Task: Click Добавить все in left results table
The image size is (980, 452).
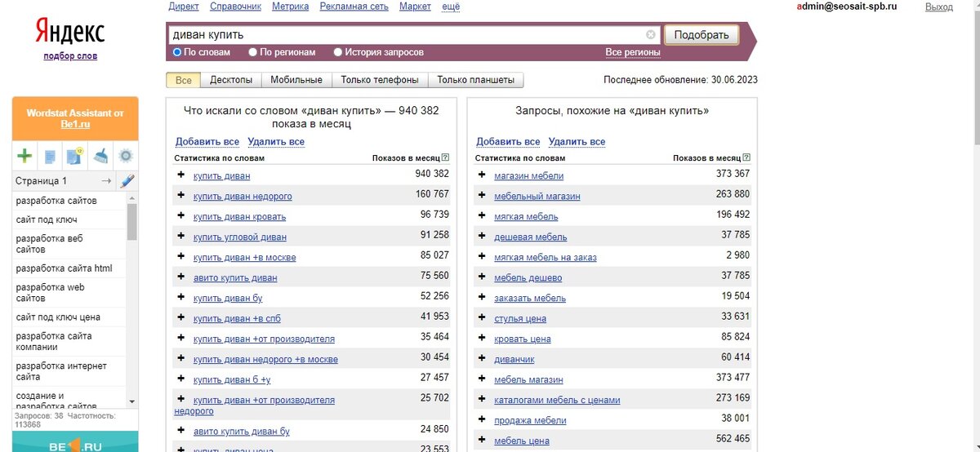Action: [x=207, y=142]
